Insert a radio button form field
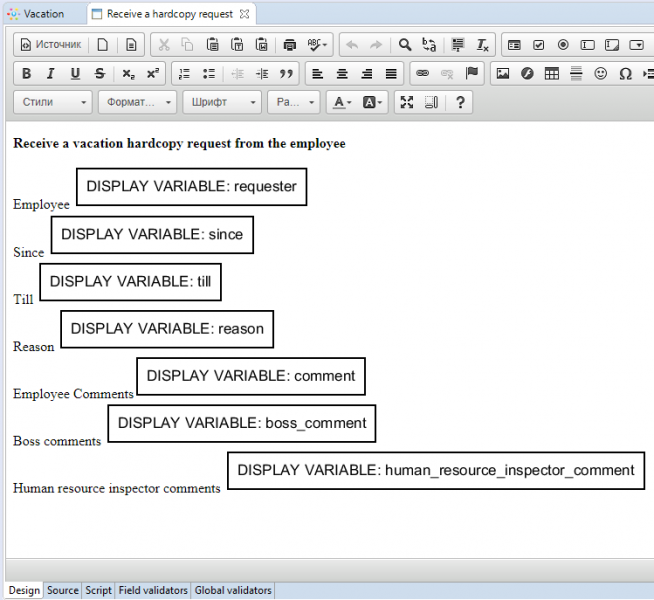 (563, 45)
